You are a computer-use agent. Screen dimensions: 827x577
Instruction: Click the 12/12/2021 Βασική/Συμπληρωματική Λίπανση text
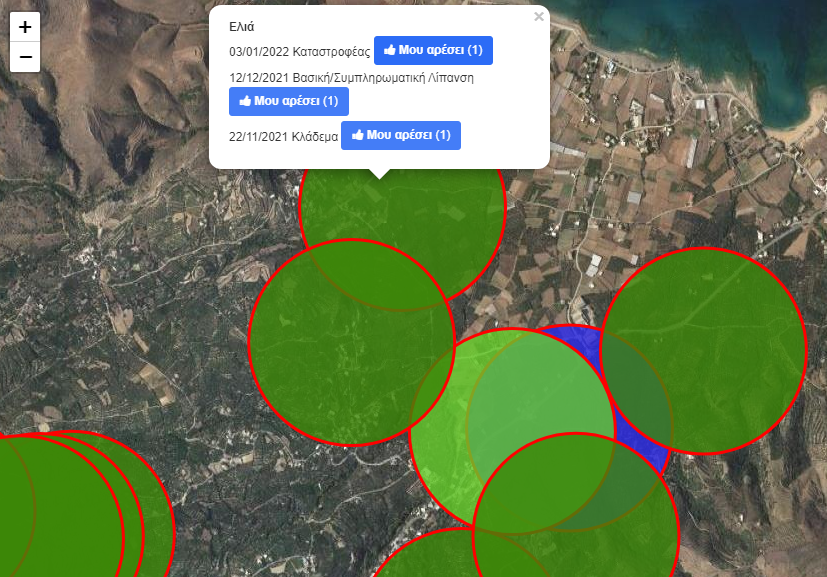(350, 77)
